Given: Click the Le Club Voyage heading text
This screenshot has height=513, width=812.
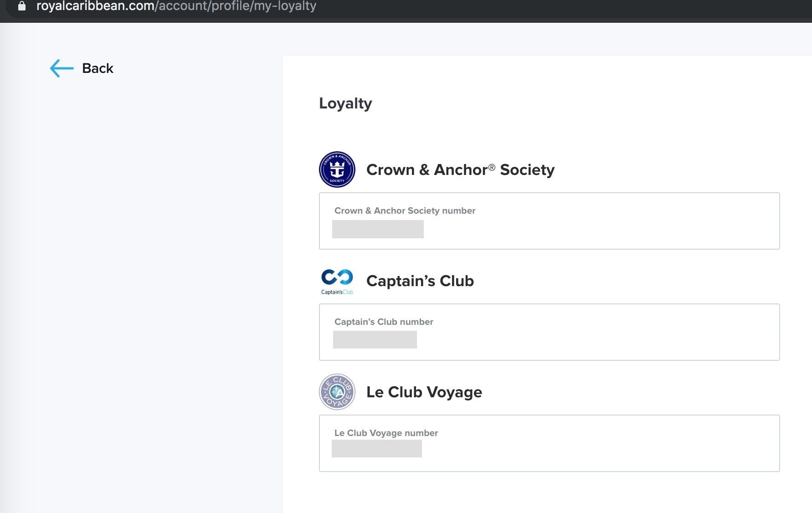Looking at the screenshot, I should pos(424,392).
